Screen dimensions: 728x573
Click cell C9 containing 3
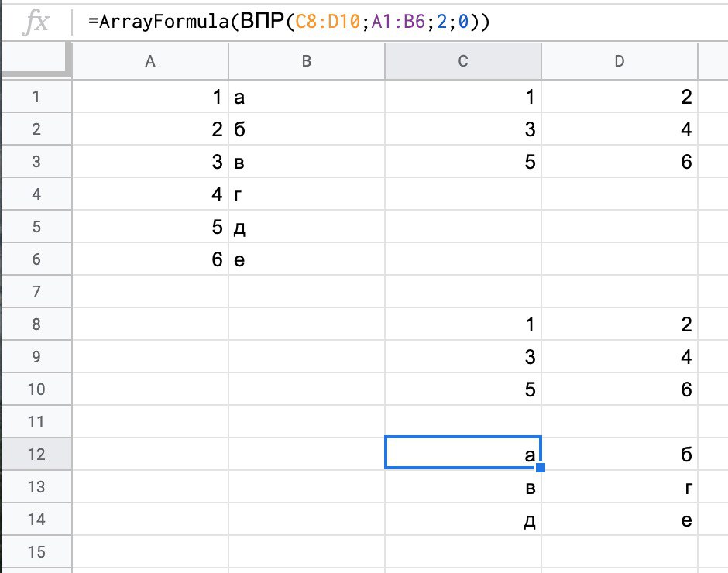coord(463,356)
